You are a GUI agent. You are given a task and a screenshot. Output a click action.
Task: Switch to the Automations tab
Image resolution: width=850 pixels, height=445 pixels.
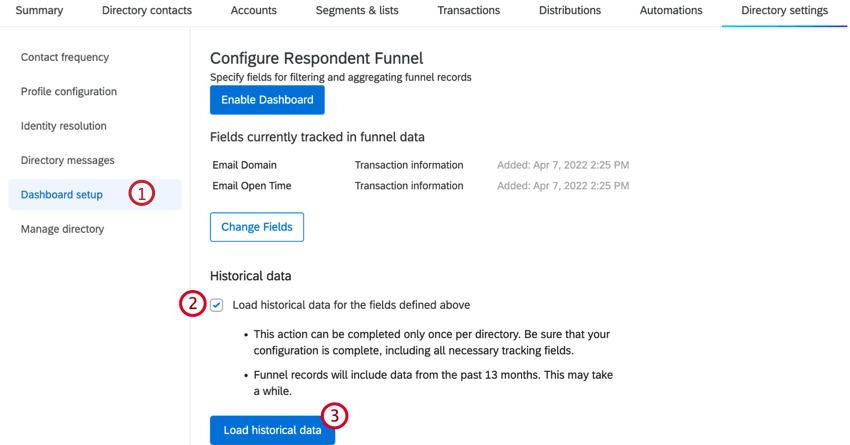pos(671,11)
